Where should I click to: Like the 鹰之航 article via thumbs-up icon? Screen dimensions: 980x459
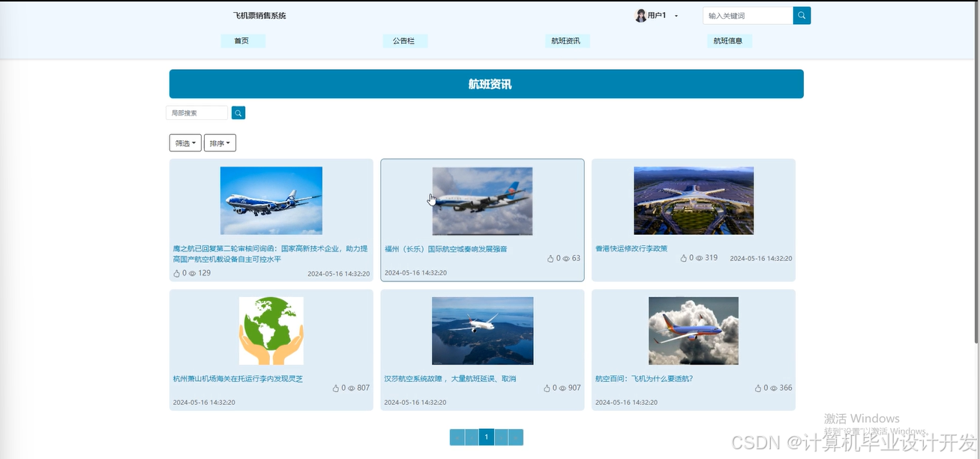point(177,273)
